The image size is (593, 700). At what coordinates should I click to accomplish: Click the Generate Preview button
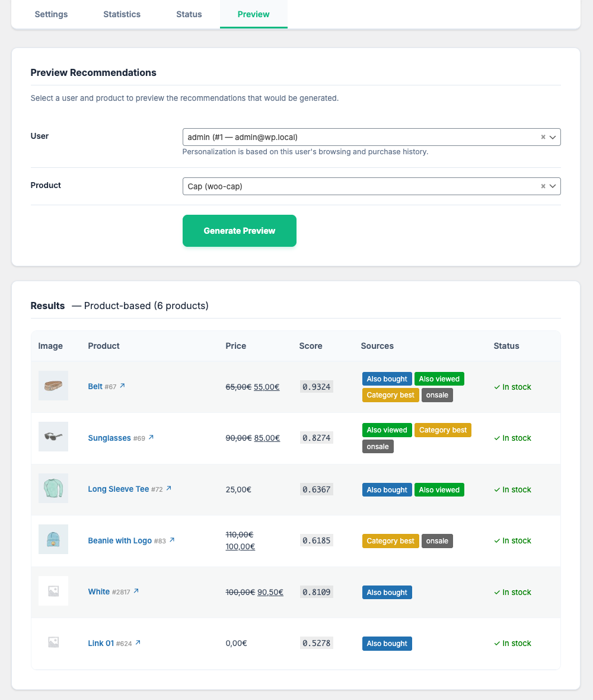point(239,231)
